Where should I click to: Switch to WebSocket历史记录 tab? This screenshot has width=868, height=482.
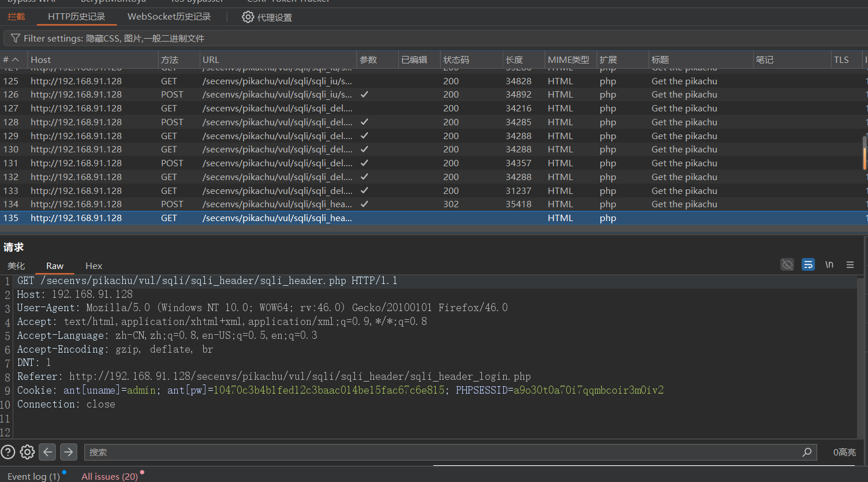[169, 17]
